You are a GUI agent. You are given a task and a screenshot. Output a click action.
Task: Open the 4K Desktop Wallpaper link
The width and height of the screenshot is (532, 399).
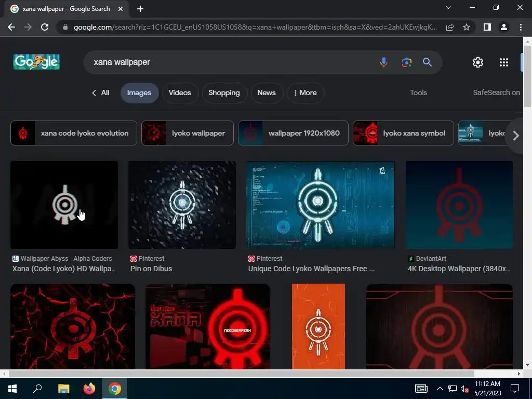point(459,269)
